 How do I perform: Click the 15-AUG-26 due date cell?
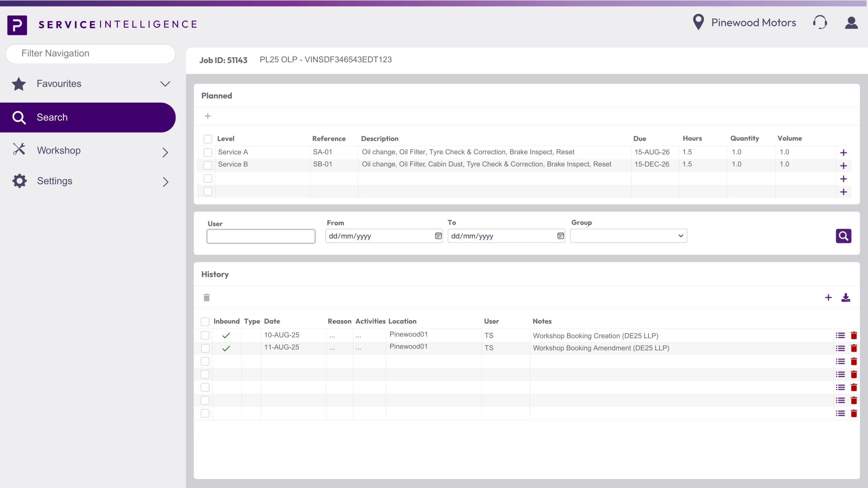[x=652, y=152]
